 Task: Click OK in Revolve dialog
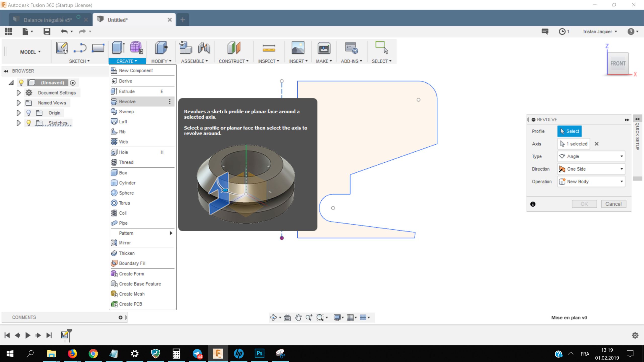584,204
